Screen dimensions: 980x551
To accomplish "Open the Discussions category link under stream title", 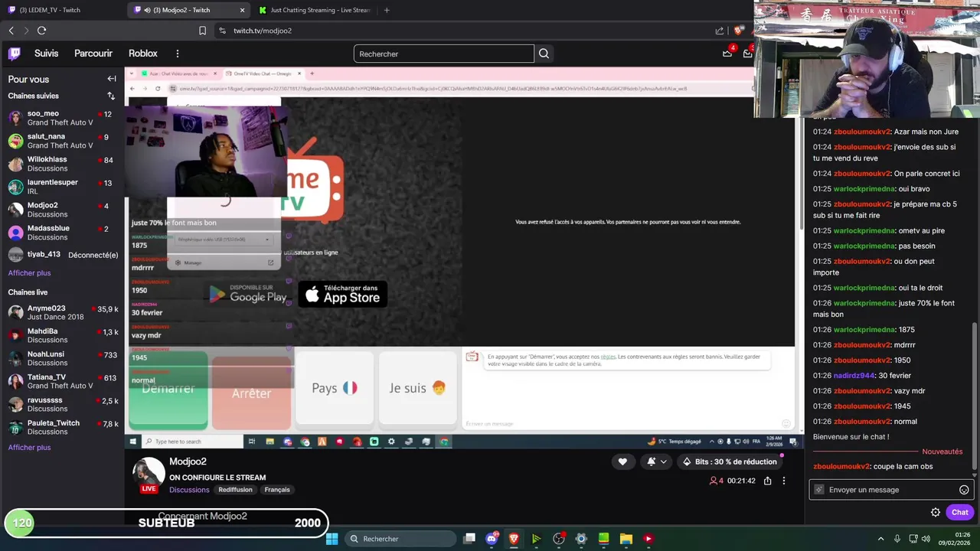I will 189,490.
